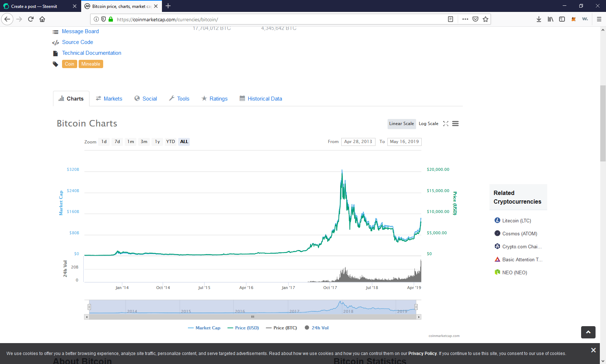Open the tracking protection shield icon

point(104,19)
